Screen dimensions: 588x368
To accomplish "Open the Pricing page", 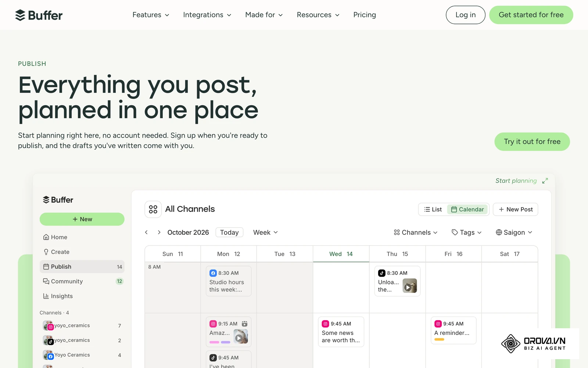I will point(365,15).
